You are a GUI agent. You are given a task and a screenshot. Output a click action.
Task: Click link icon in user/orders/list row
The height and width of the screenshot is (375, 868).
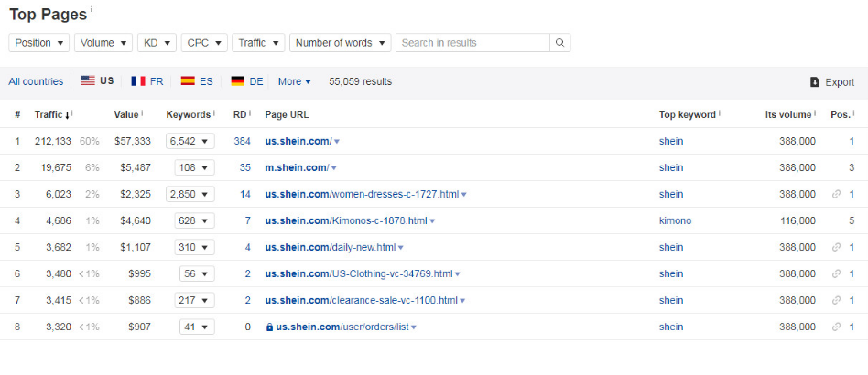coord(837,327)
